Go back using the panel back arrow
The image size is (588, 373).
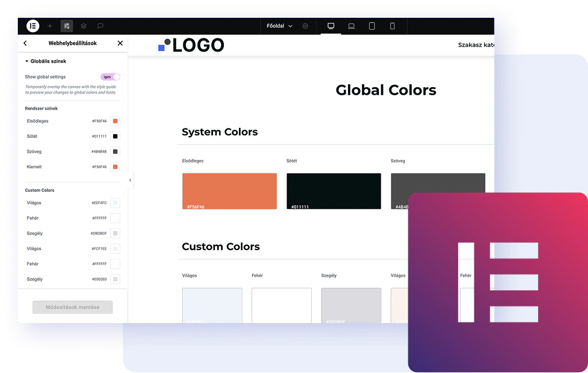coord(25,43)
